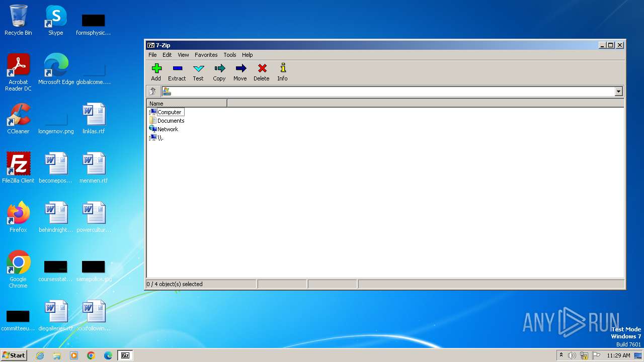Select the globalcome… desktop file
644x362 pixels.
pos(94,72)
